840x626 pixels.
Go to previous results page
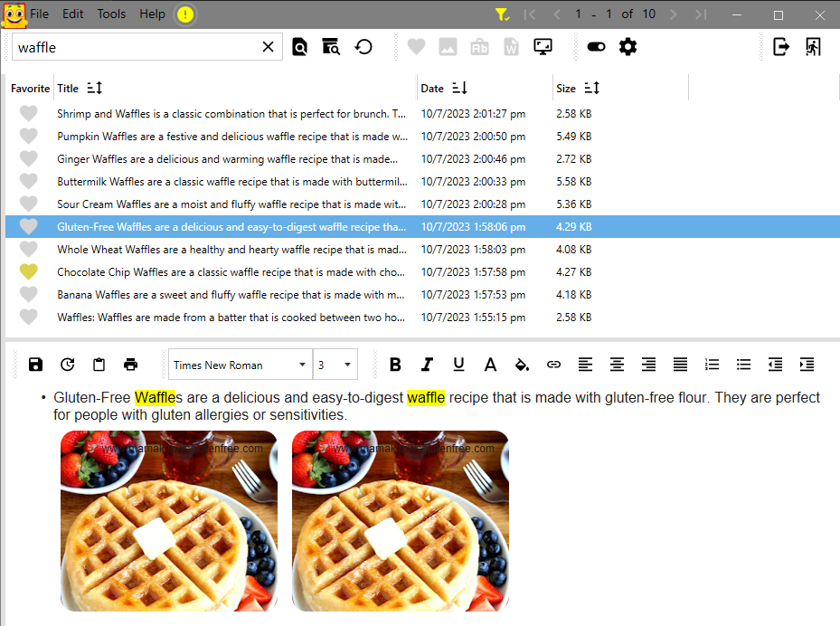557,14
